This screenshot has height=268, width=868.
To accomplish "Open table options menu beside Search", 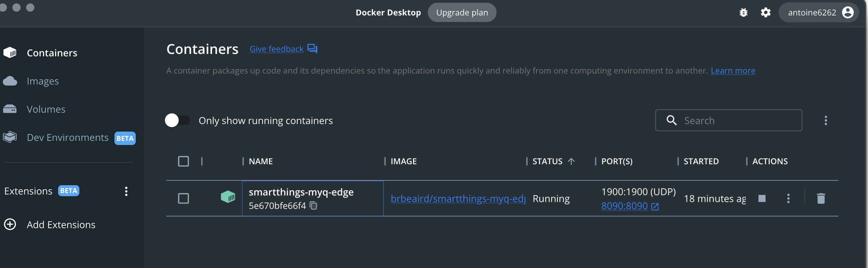I will (826, 120).
